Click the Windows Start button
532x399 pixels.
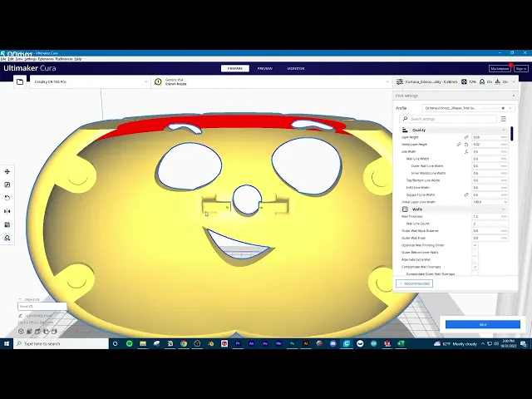click(x=7, y=343)
